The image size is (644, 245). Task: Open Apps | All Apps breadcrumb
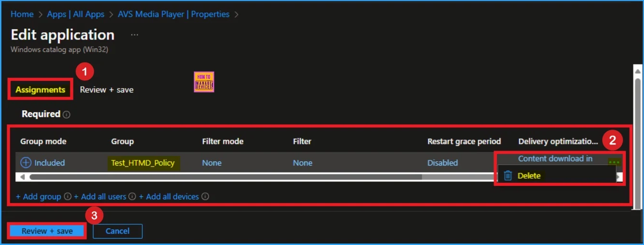[75, 14]
